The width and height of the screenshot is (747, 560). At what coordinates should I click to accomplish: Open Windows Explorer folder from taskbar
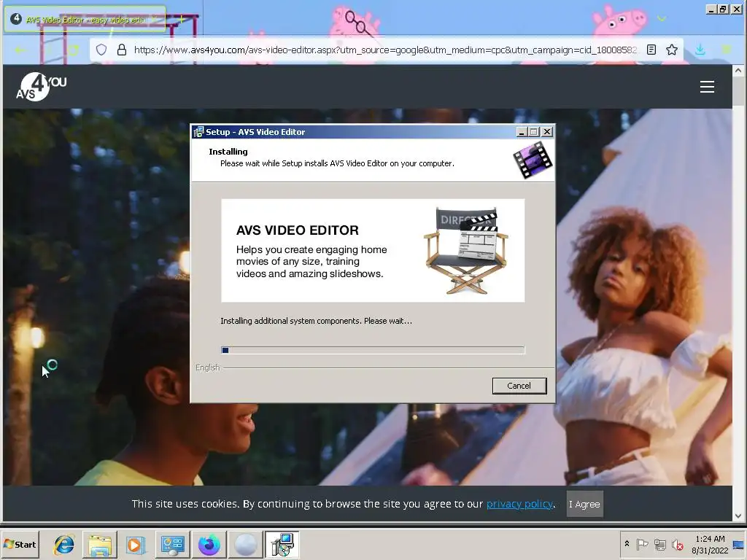(x=99, y=544)
